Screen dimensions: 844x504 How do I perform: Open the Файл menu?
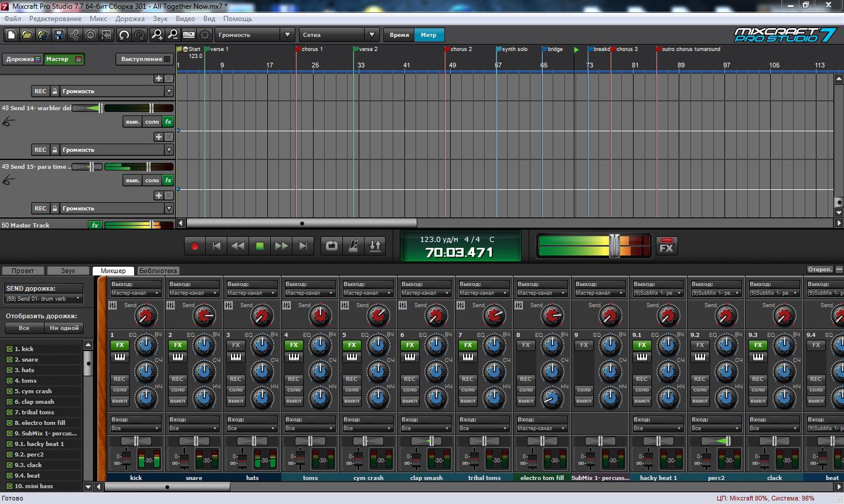pyautogui.click(x=12, y=19)
